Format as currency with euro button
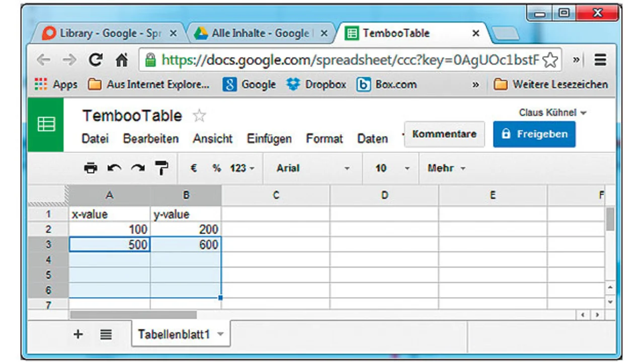Viewport: 644px width, 362px height. click(x=194, y=168)
